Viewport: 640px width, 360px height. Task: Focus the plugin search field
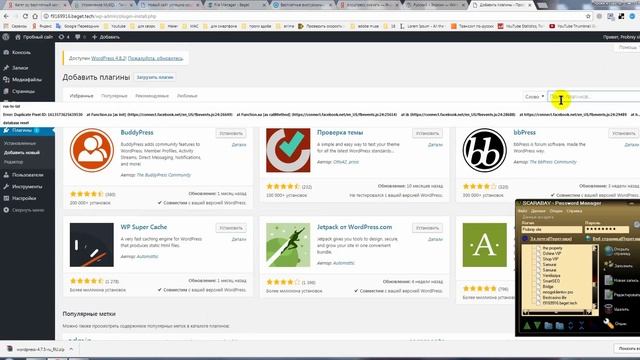[594, 97]
